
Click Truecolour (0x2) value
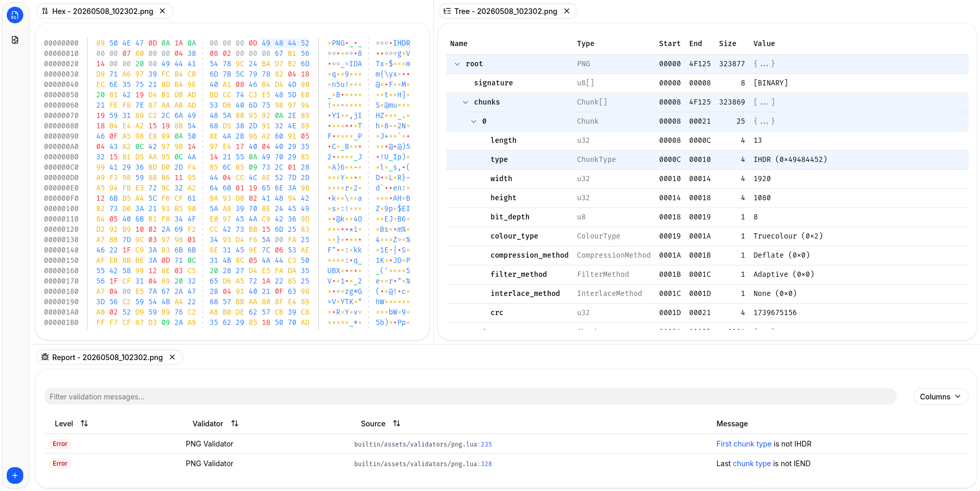coord(788,236)
